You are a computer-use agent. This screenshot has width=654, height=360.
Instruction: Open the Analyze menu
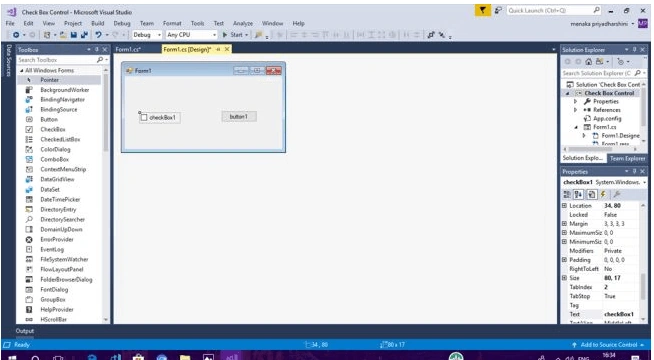(243, 23)
